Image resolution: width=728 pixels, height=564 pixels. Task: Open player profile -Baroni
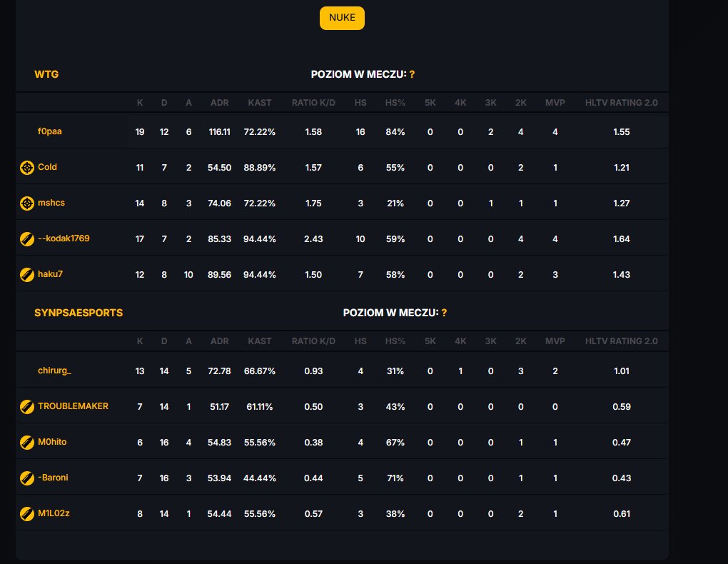coord(53,478)
